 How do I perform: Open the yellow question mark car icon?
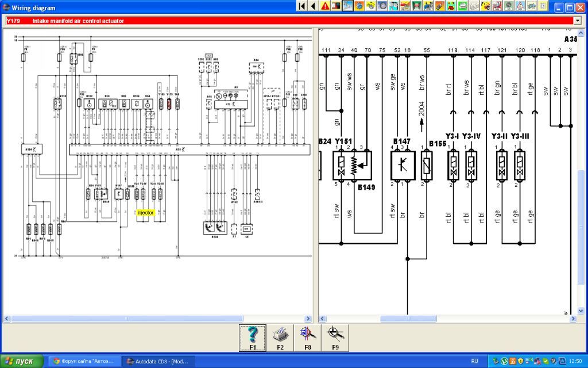486,6
